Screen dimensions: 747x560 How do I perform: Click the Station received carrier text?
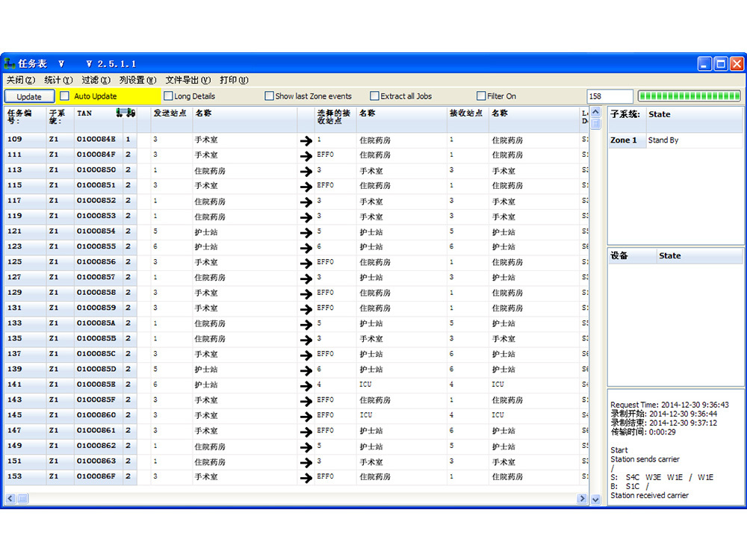tap(649, 495)
